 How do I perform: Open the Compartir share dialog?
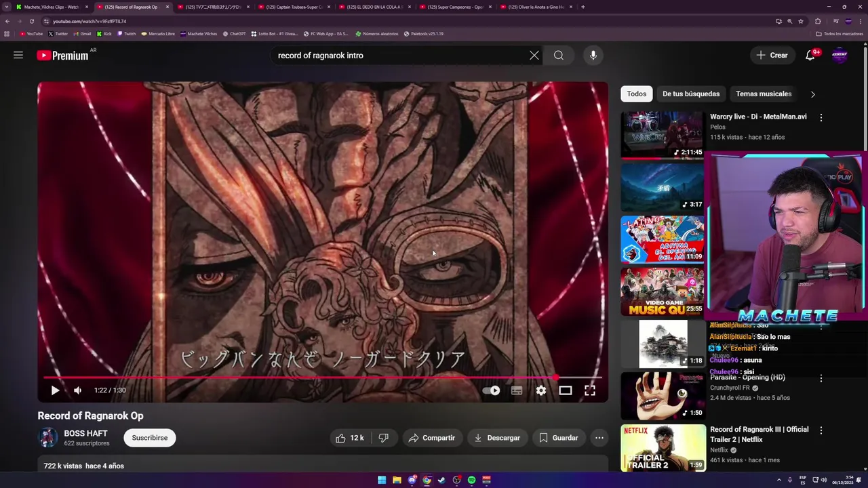point(431,438)
